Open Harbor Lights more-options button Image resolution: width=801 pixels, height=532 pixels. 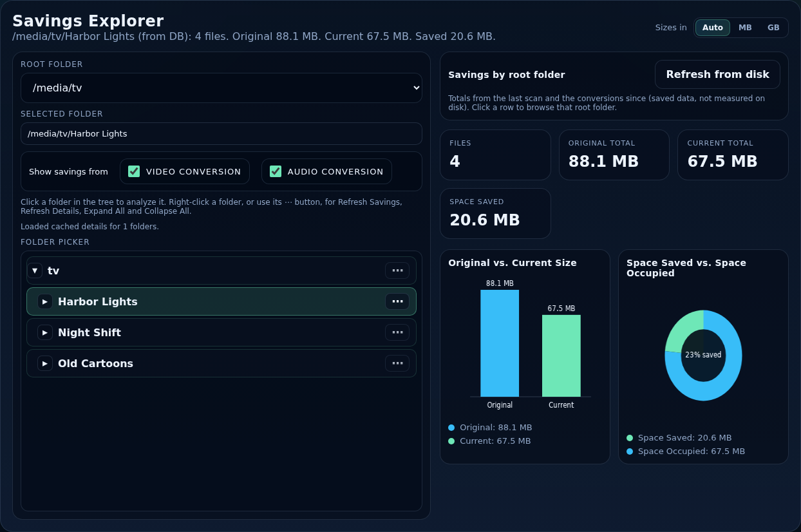click(397, 301)
